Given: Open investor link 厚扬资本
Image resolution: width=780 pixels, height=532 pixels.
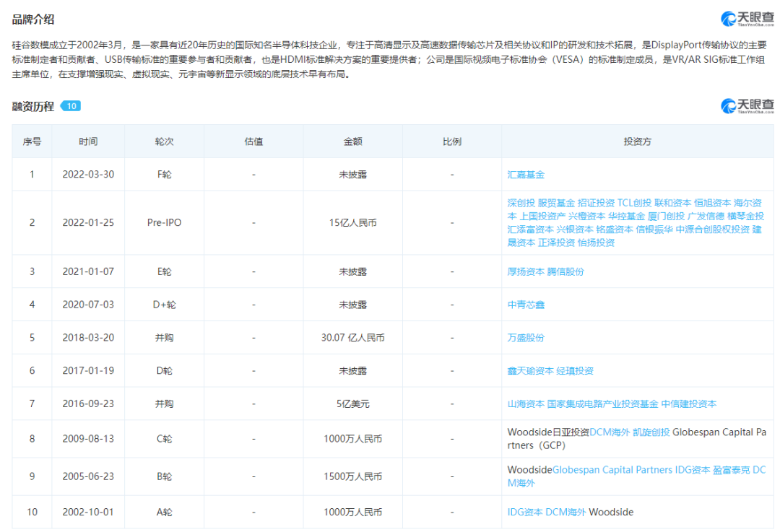Looking at the screenshot, I should click(526, 271).
